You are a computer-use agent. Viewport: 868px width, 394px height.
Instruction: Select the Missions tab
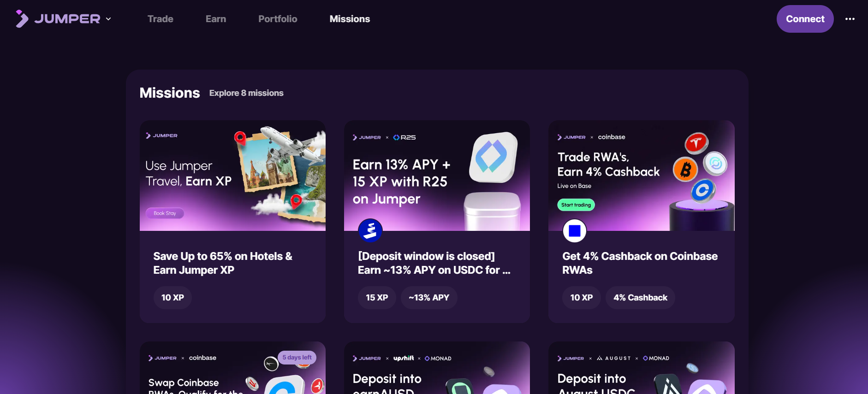(x=350, y=19)
